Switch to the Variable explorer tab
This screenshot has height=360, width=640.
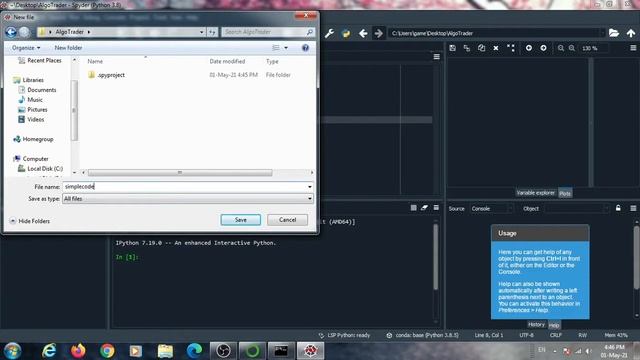click(536, 193)
